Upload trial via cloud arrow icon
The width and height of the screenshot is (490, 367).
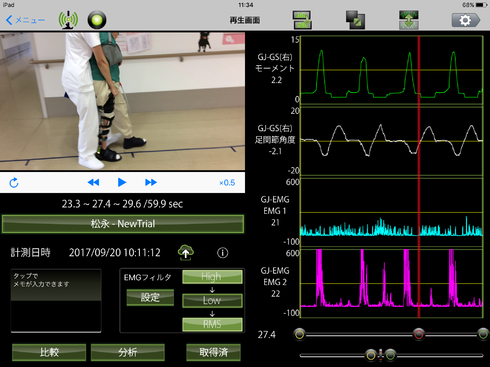[186, 252]
